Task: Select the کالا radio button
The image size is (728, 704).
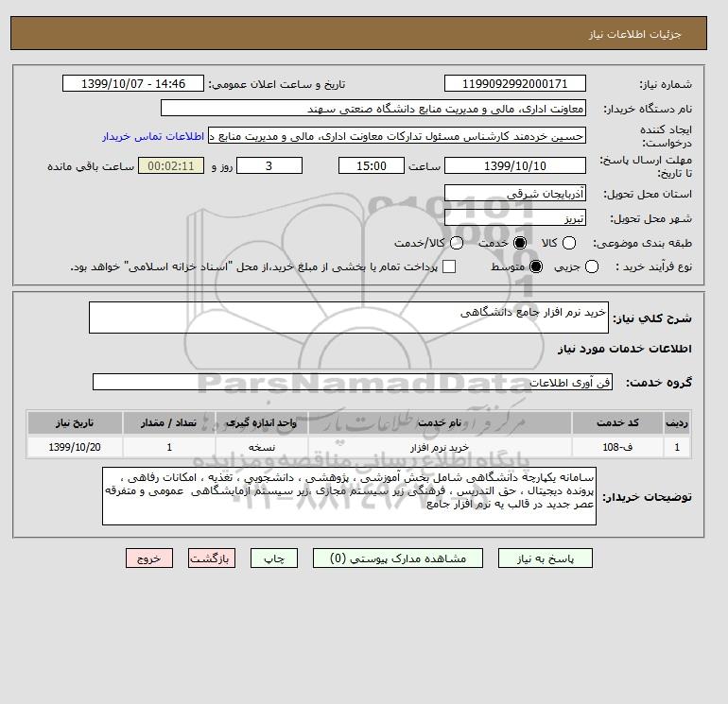Action: tap(569, 243)
